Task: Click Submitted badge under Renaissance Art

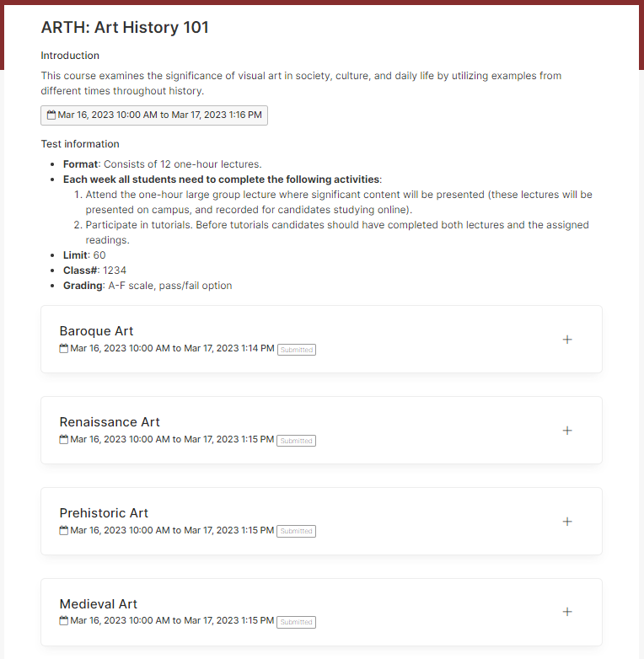Action: (x=297, y=441)
